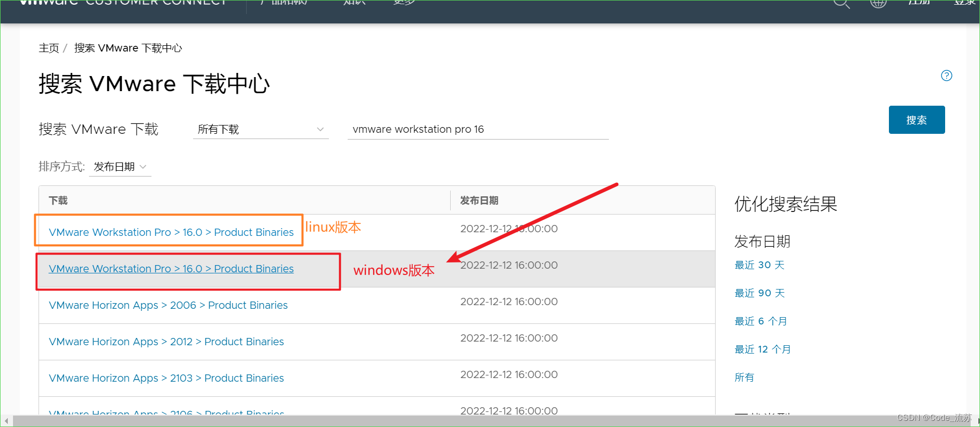Image resolution: width=980 pixels, height=427 pixels.
Task: Click the 搜索 VMware 下载中心 breadcrumb text
Action: (x=128, y=48)
